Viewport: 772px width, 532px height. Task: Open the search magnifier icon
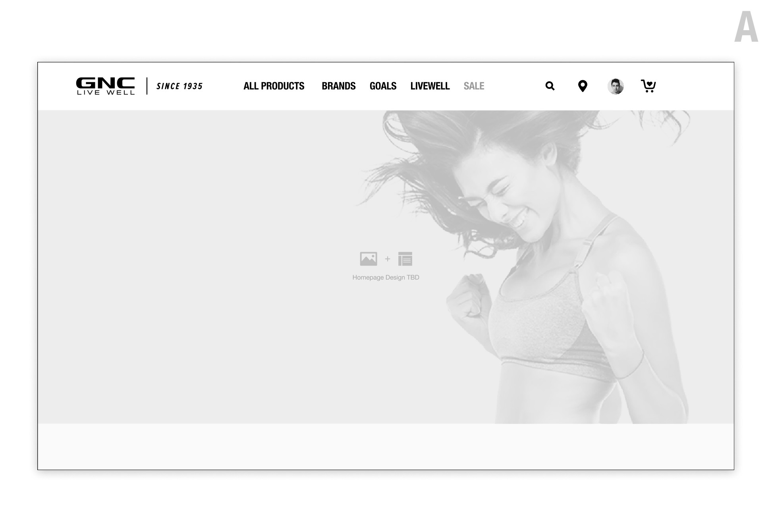coord(550,86)
